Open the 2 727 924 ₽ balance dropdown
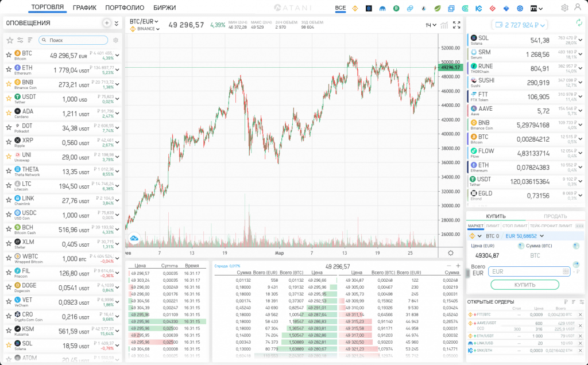This screenshot has height=365, width=588. click(x=520, y=25)
